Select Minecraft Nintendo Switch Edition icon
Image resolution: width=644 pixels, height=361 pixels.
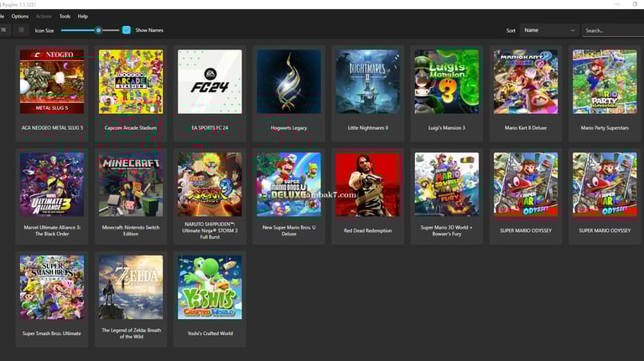(x=131, y=184)
